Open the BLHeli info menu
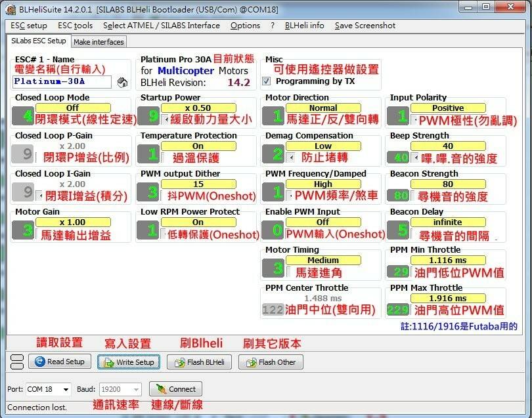This screenshot has height=418, width=532. [304, 26]
